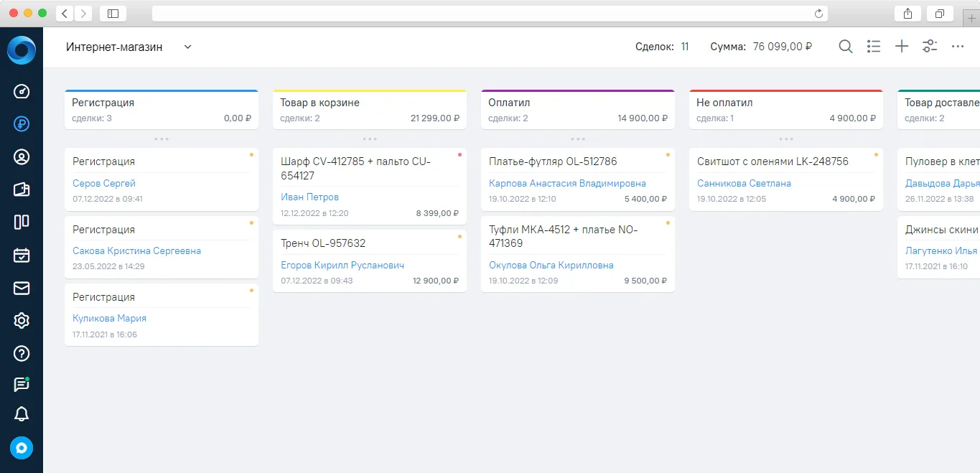Open the contacts person icon
Screen dimensions: 980x473
point(22,157)
